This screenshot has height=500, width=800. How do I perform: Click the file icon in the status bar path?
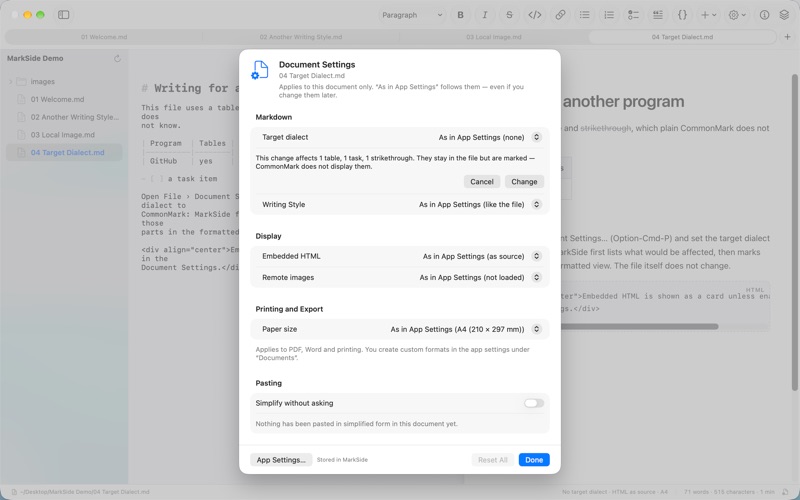[14, 492]
